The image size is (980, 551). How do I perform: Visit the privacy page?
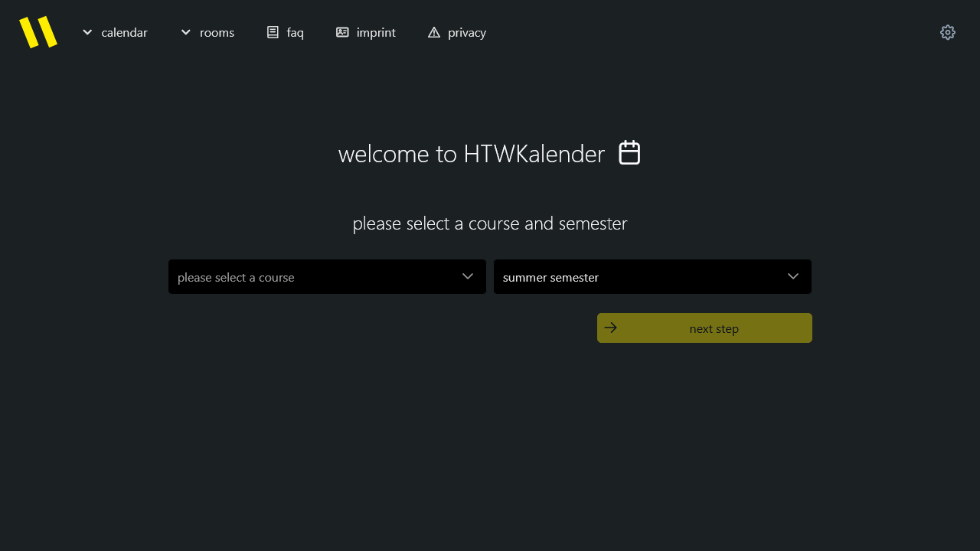point(467,32)
